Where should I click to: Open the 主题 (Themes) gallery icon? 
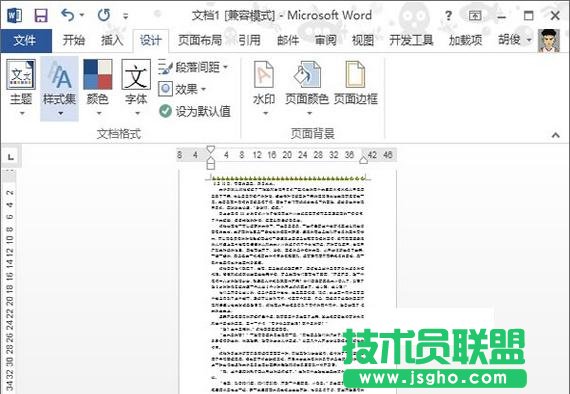click(21, 75)
